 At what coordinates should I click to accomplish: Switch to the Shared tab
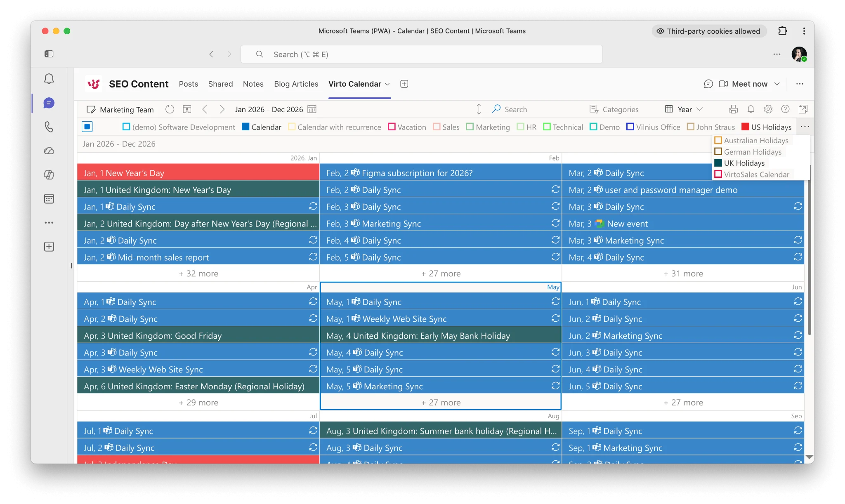tap(220, 84)
